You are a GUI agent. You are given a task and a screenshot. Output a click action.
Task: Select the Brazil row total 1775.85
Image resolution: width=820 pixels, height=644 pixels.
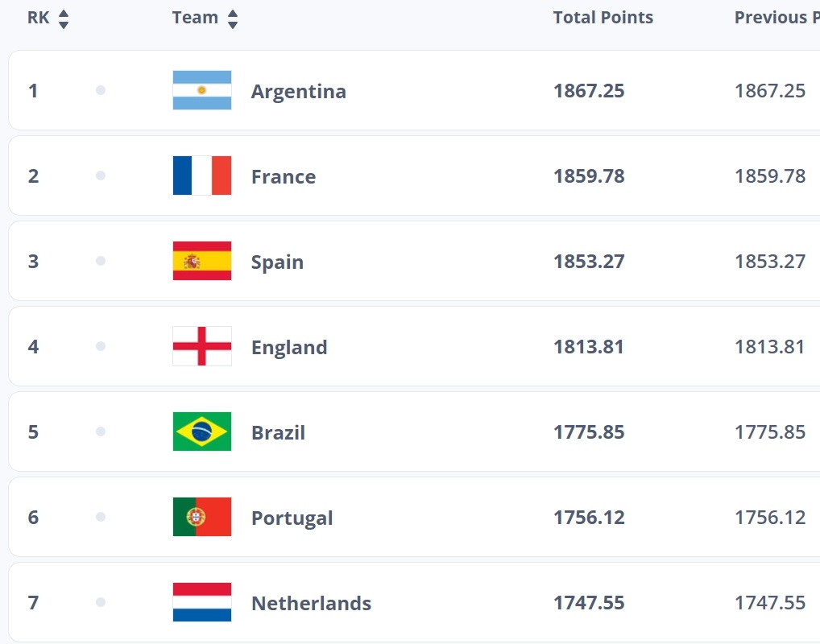(589, 431)
